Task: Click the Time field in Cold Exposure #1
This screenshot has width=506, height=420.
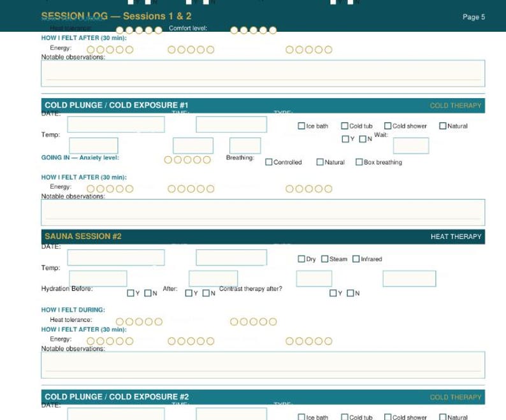Action: point(231,124)
